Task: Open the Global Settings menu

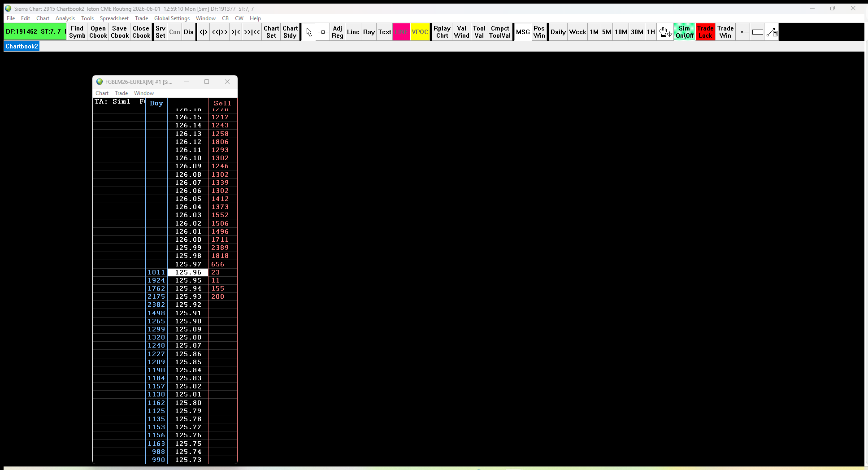Action: pyautogui.click(x=172, y=18)
